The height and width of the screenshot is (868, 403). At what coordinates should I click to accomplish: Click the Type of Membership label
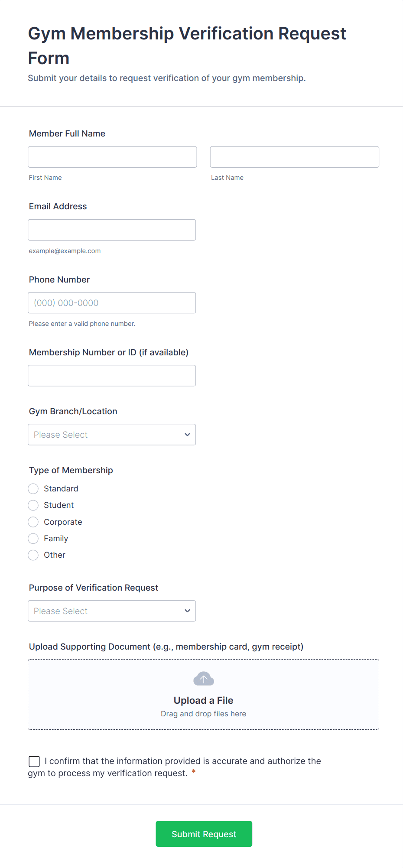[71, 470]
